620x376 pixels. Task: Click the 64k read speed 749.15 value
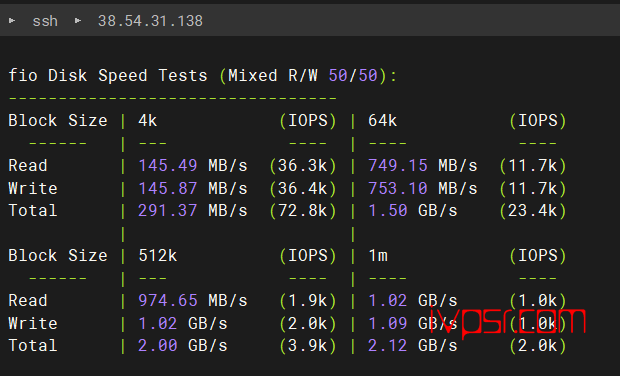pyautogui.click(x=398, y=165)
